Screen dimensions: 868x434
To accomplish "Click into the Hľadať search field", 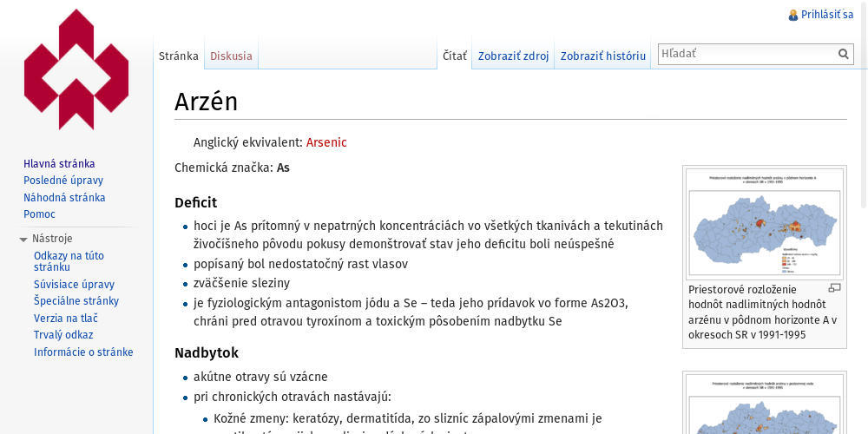I will coord(746,54).
